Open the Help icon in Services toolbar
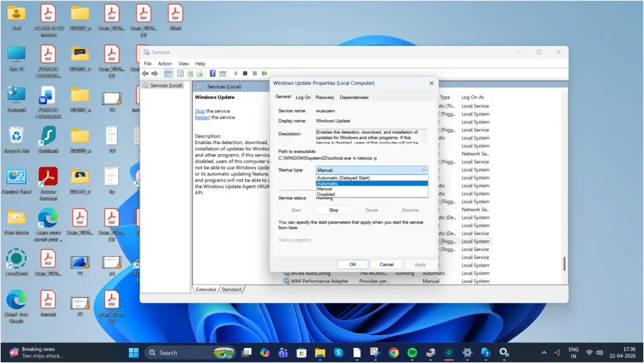This screenshot has height=363, width=644. 212,73
